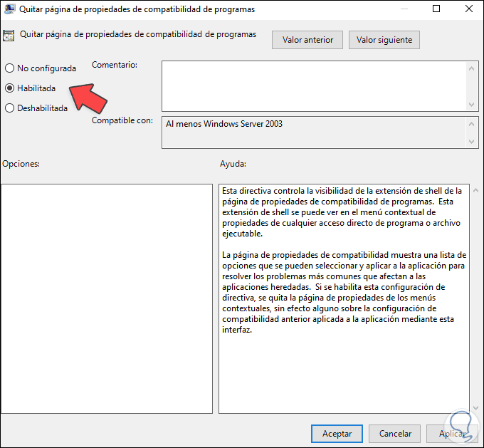Click the 'Al menos Windows Server 2003' text
Viewport: 484px width, 448px height.
click(224, 124)
